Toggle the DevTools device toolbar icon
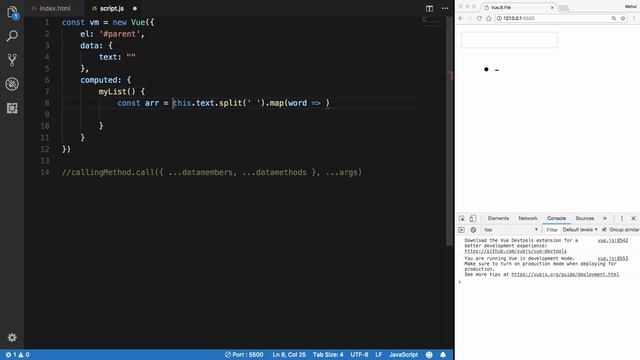 click(472, 218)
